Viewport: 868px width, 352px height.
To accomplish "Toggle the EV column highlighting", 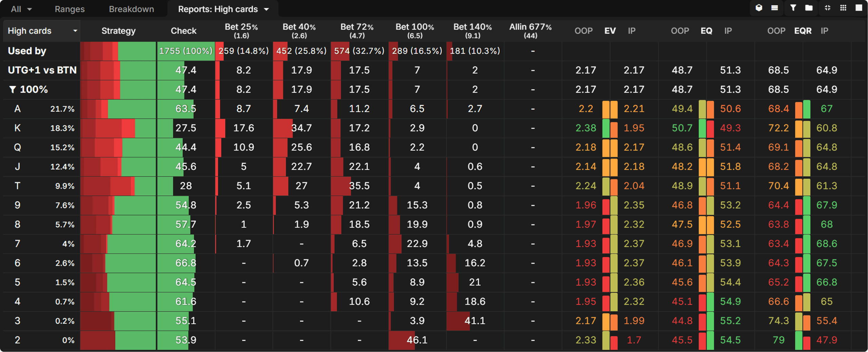I will [x=610, y=31].
